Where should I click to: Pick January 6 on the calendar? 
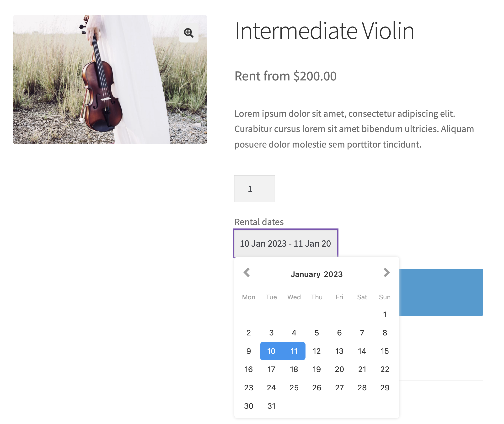coord(339,333)
